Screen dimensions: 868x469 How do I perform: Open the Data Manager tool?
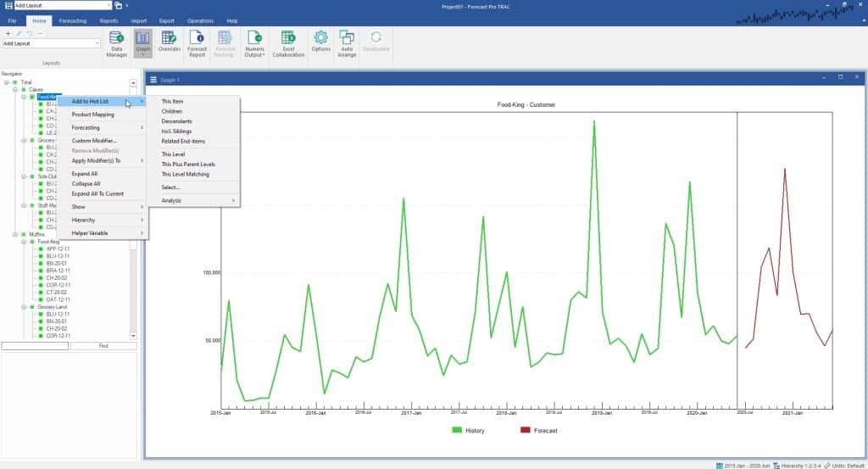click(x=117, y=43)
